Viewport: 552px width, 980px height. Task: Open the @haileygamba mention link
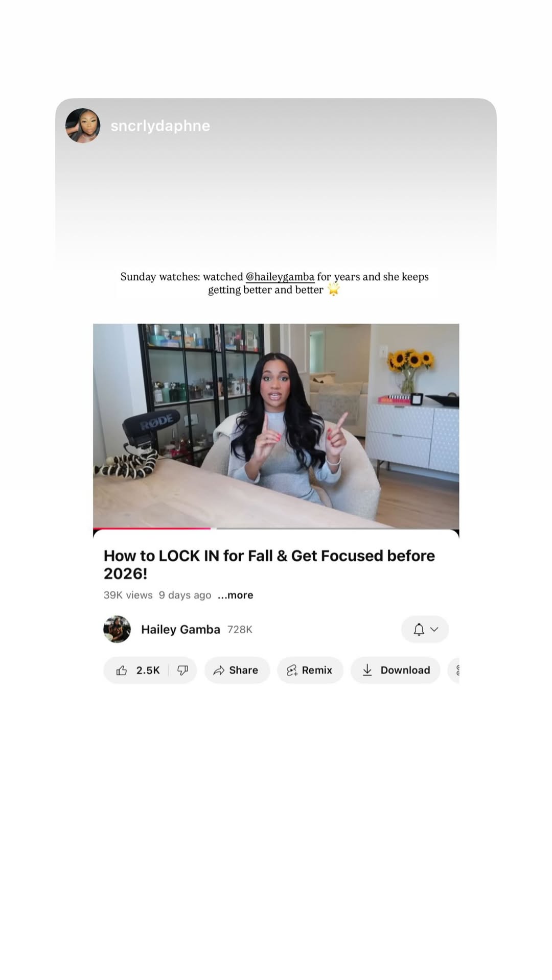[280, 277]
